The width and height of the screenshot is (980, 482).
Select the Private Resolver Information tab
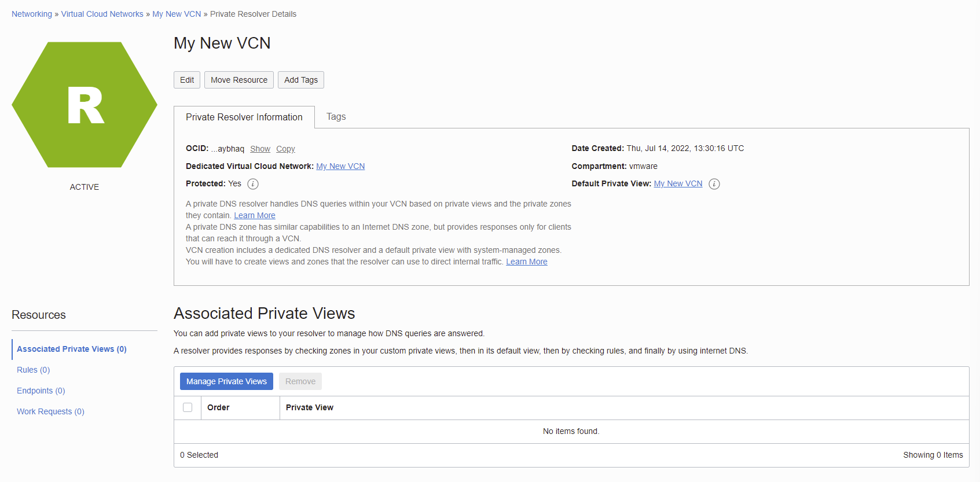244,117
